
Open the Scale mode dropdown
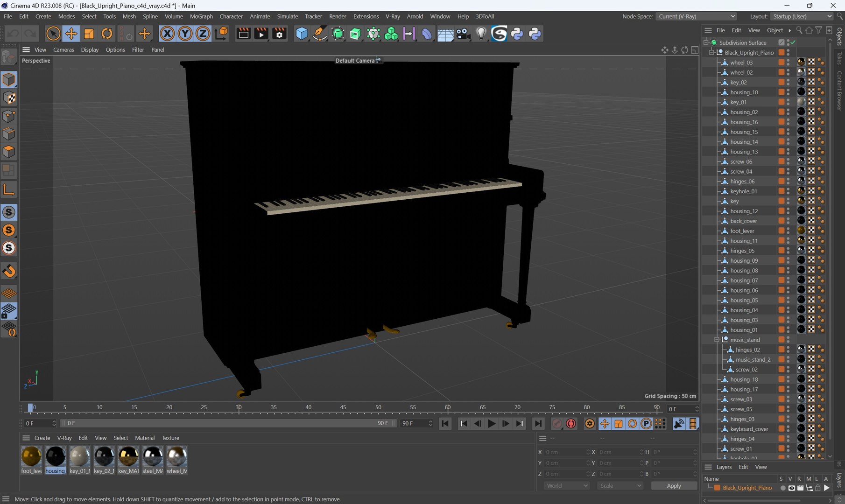coord(620,486)
